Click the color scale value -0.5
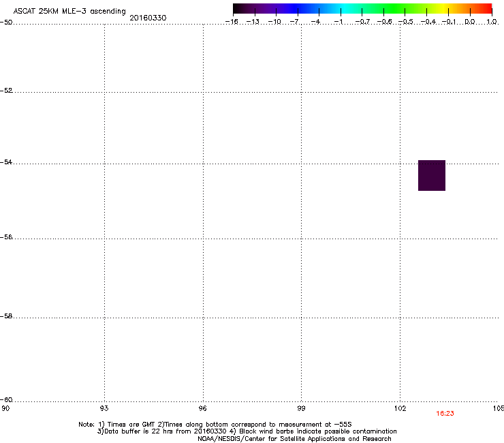 click(x=406, y=22)
